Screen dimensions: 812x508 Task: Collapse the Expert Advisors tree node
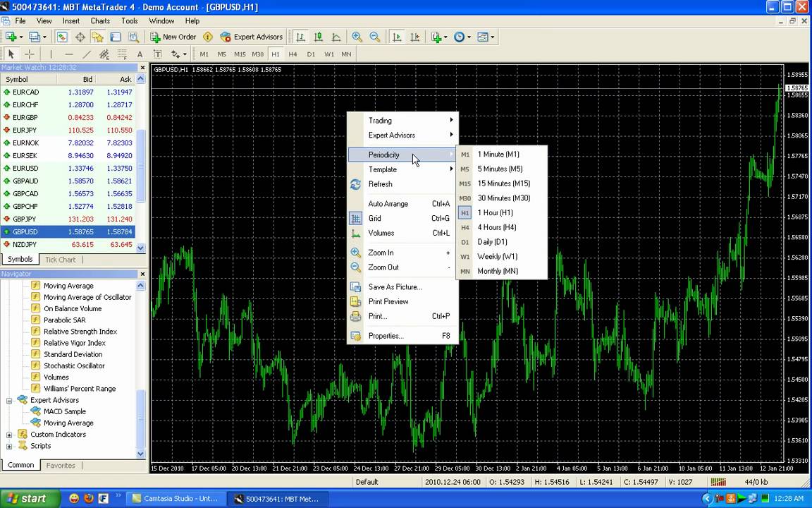click(8, 401)
